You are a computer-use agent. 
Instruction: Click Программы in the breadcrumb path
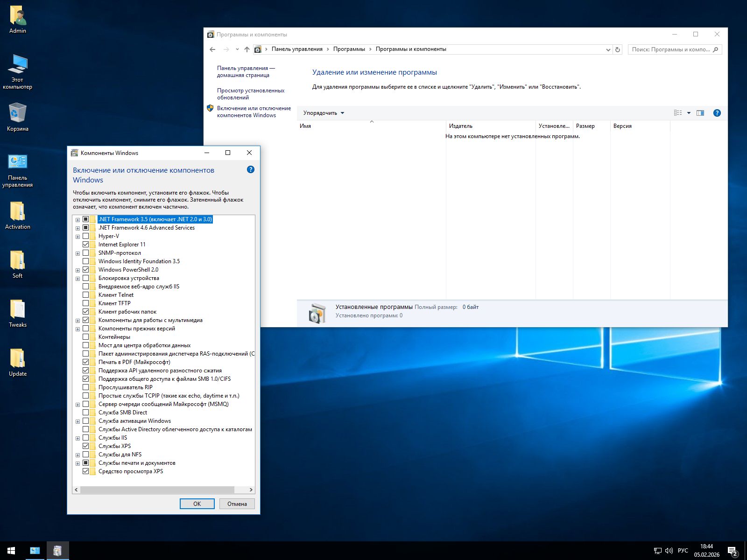(349, 49)
